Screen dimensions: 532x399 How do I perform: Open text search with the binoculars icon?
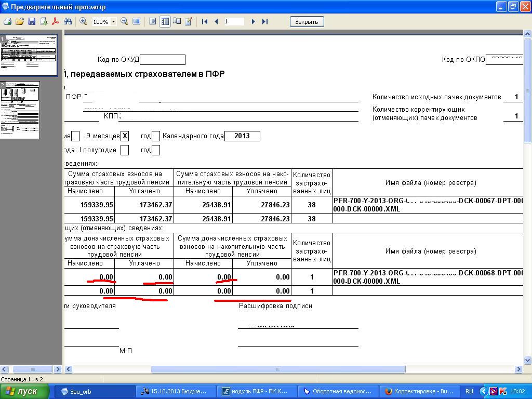pos(68,22)
